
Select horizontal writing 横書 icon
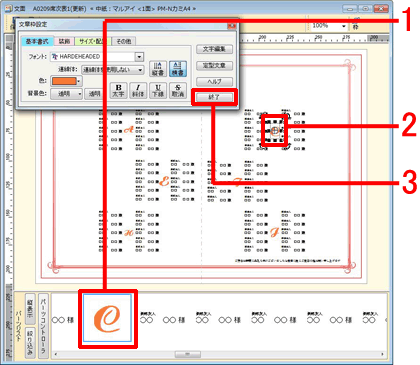[178, 69]
